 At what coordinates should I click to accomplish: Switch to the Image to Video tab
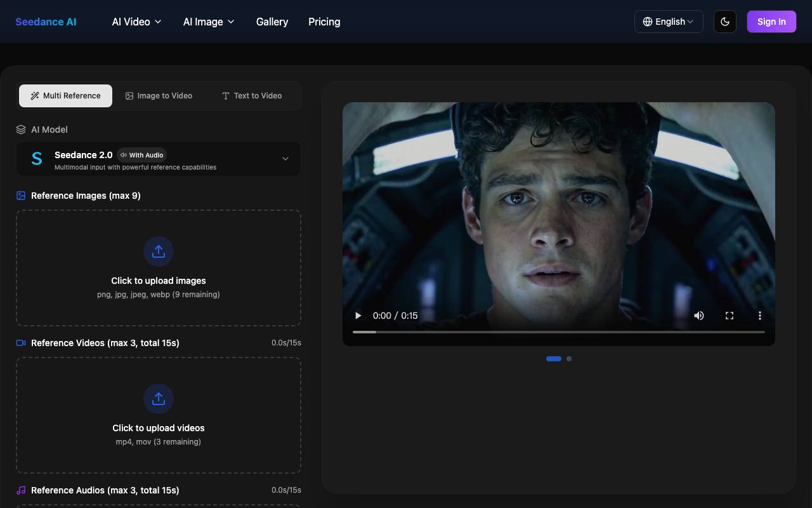pyautogui.click(x=159, y=96)
